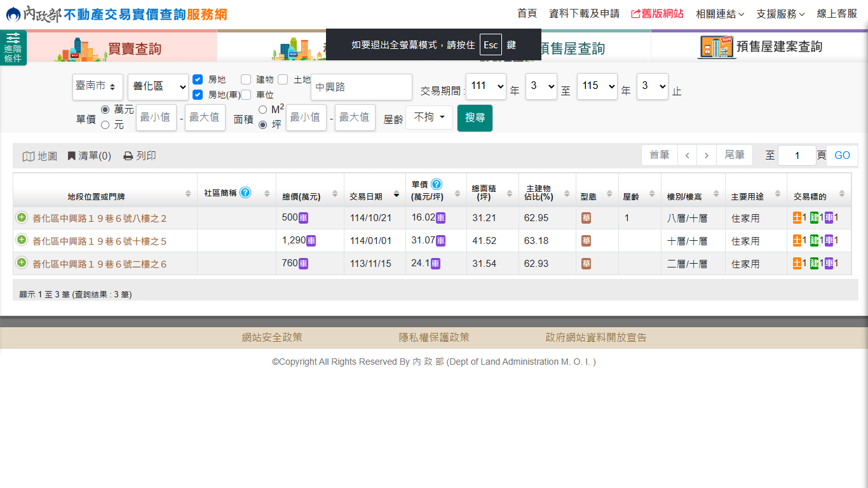Screen dimensions: 868x488
Task: Click the 中興路 street name input field
Action: 361,87
